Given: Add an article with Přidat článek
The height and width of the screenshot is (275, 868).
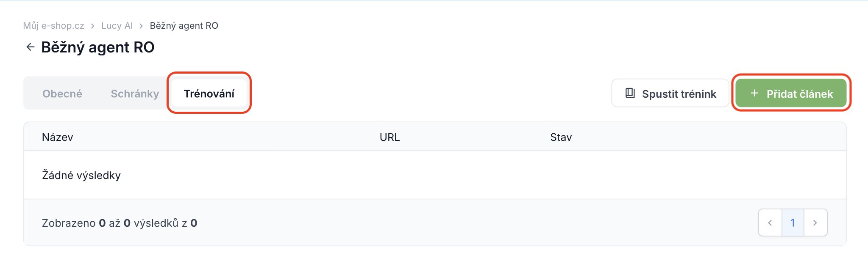Looking at the screenshot, I should (x=791, y=93).
